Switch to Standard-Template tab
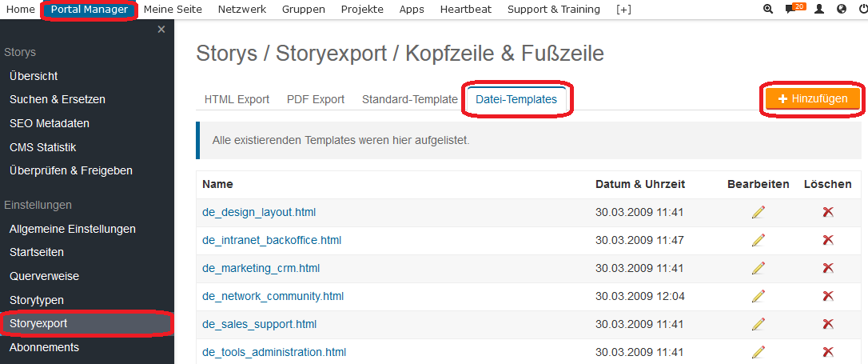The width and height of the screenshot is (868, 364). point(410,99)
